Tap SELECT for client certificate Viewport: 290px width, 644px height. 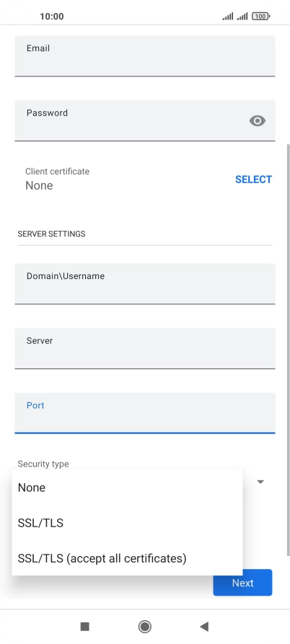pos(253,180)
